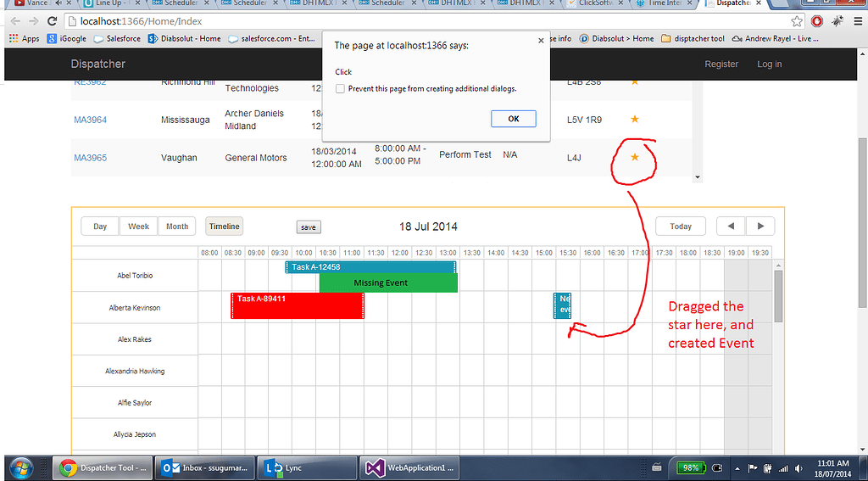Click the Dispatcher brand link

click(98, 64)
